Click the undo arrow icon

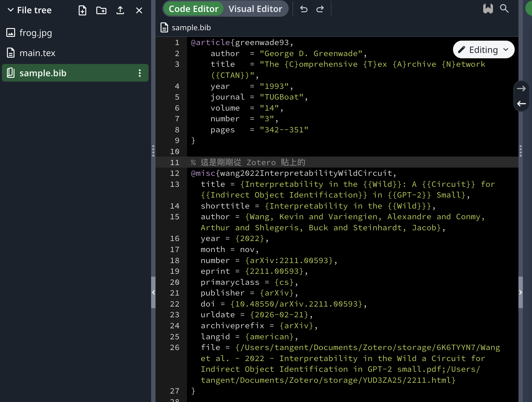(x=304, y=9)
